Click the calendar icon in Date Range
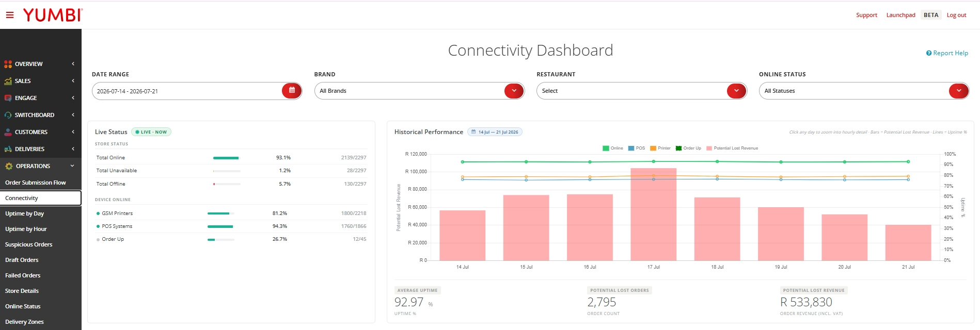This screenshot has height=330, width=980. point(292,91)
